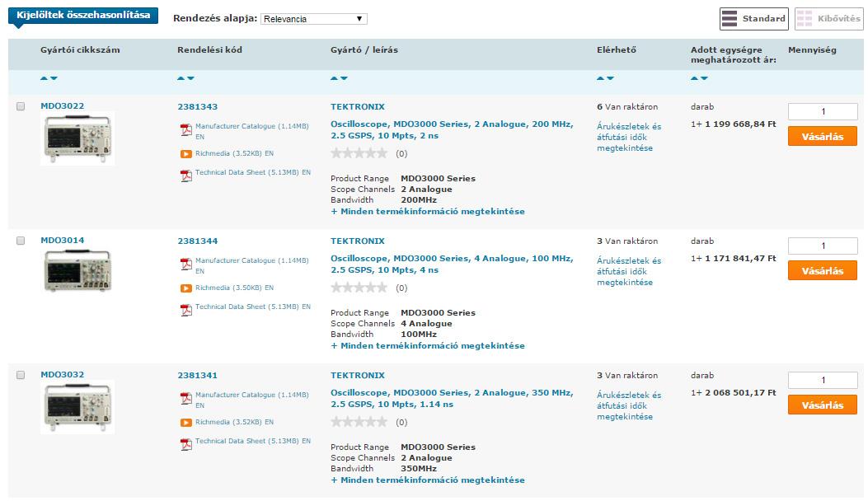Viewport: 868px width, 501px height.
Task: Click Vásárlás button for MDO3032
Action: (823, 405)
